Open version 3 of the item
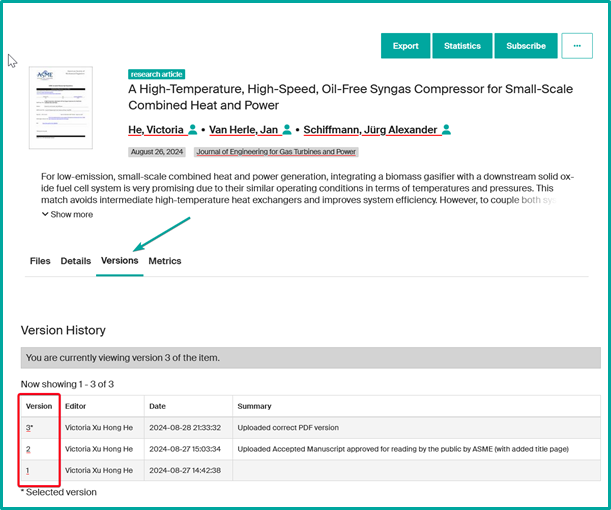The width and height of the screenshot is (611, 510). (29, 428)
